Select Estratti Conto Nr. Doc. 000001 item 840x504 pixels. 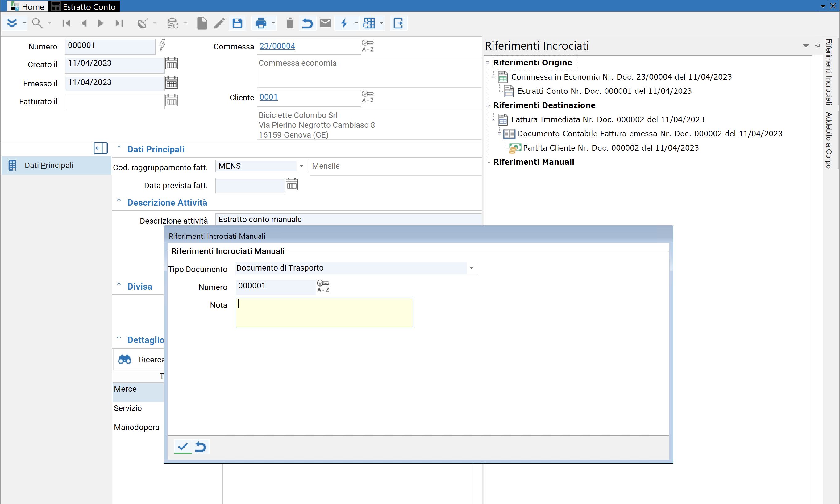tap(604, 91)
